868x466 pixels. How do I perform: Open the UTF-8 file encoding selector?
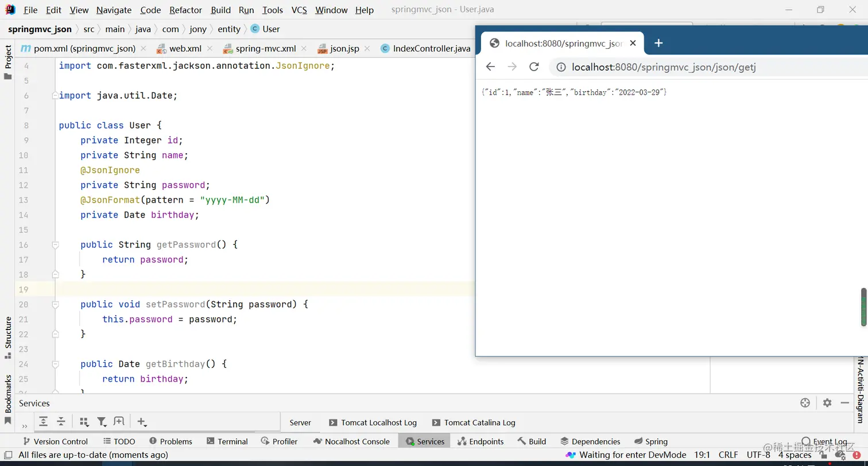point(758,455)
